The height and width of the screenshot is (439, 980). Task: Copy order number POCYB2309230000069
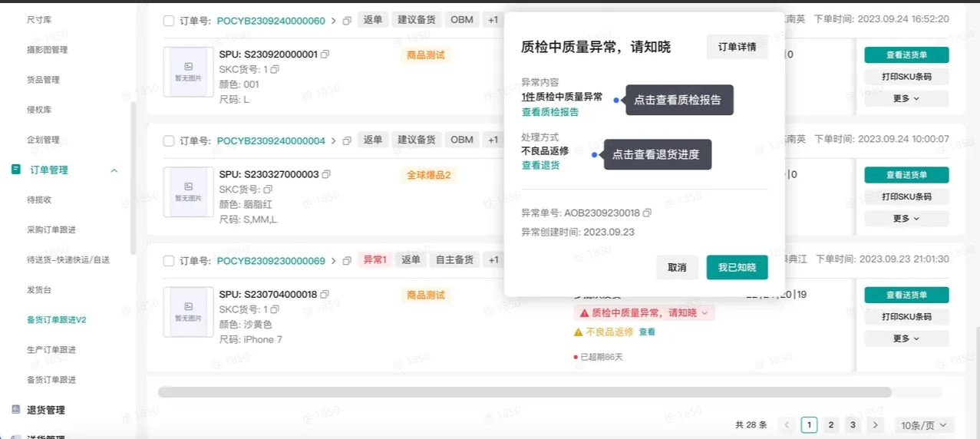click(347, 261)
